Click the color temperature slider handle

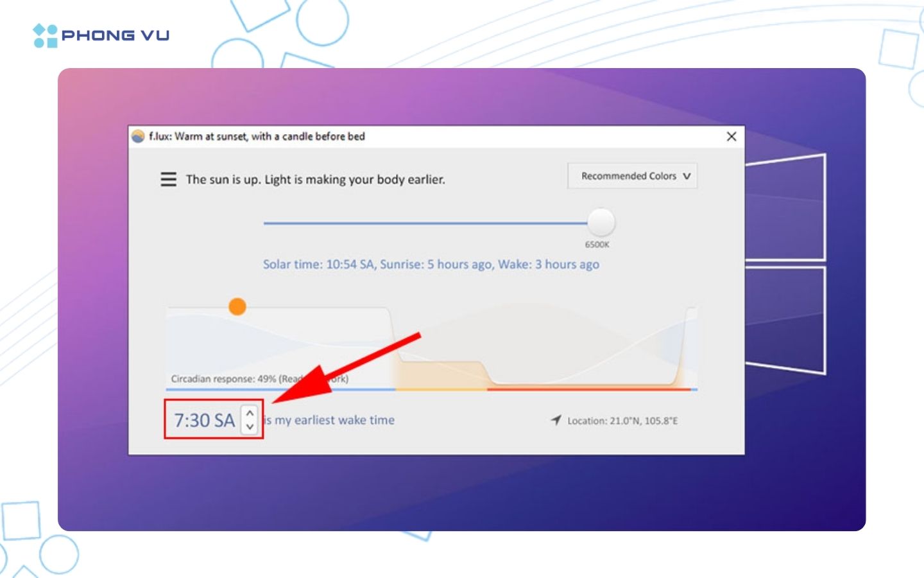coord(601,222)
